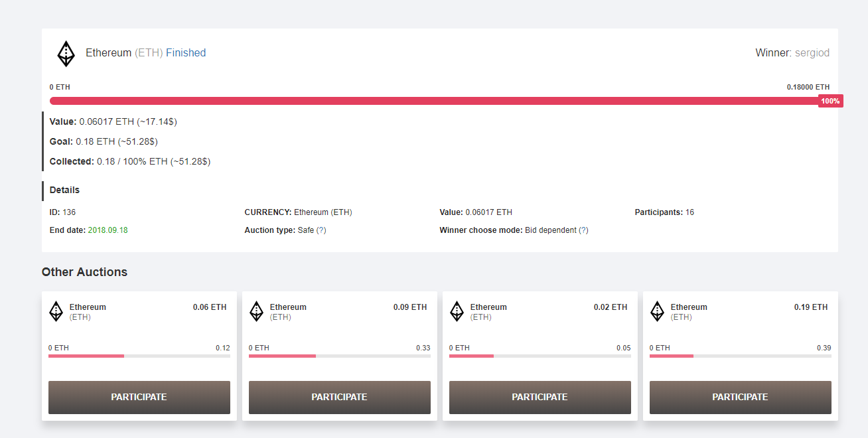Click the Details section heading
This screenshot has width=868, height=438.
(64, 190)
